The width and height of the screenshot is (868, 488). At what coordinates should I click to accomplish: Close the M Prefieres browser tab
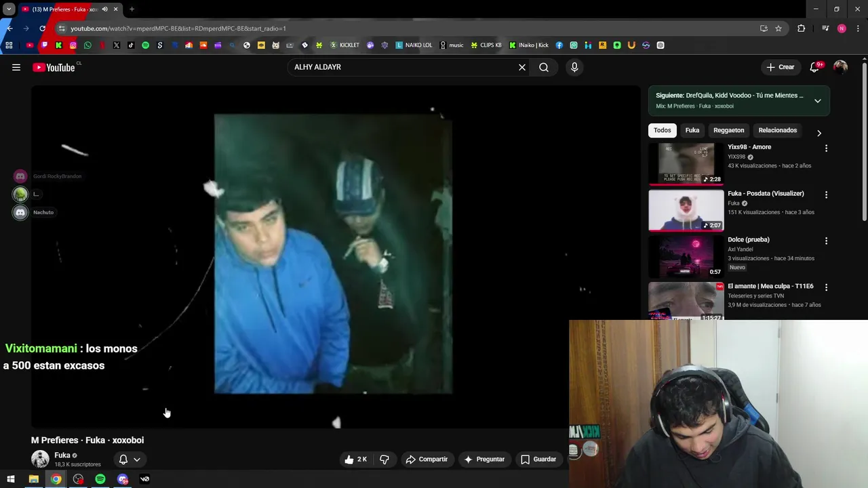(x=115, y=9)
